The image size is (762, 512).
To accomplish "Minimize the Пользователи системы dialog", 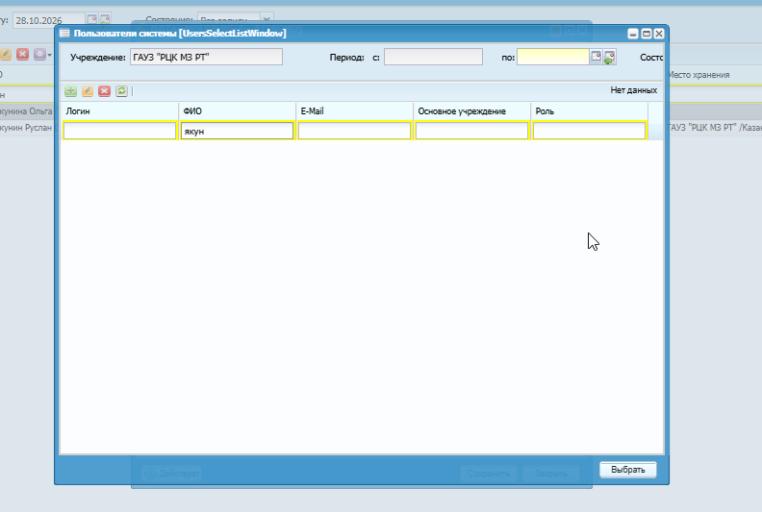I will (633, 34).
